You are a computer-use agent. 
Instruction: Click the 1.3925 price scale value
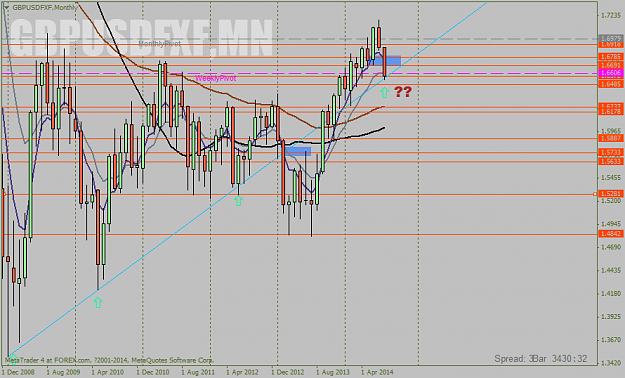click(611, 317)
